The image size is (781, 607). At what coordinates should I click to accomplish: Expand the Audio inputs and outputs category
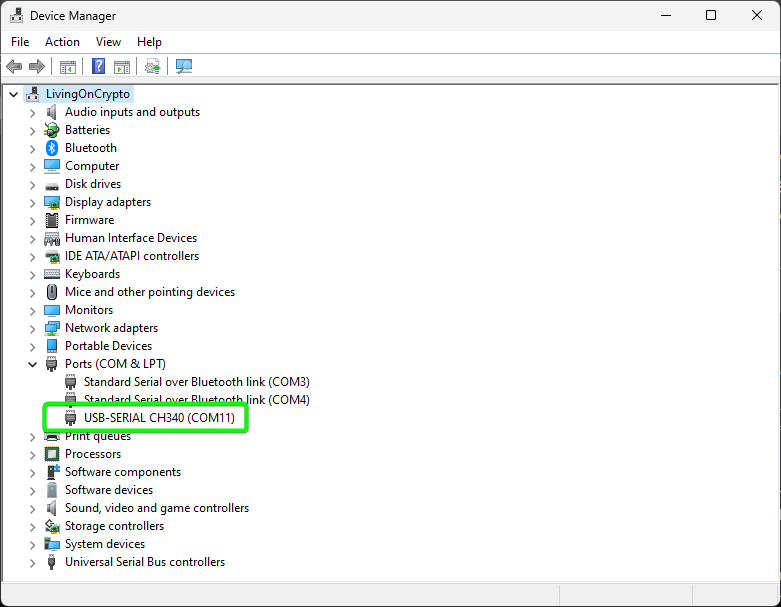(x=32, y=113)
